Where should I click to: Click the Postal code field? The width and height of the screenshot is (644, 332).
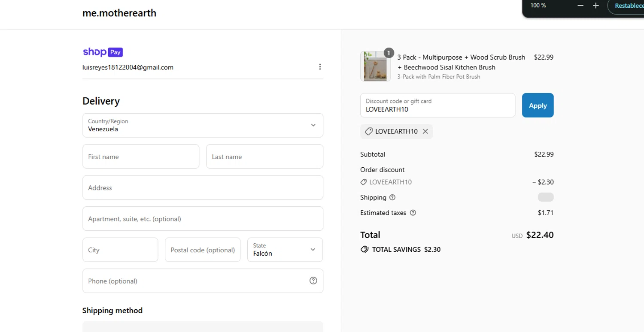203,250
